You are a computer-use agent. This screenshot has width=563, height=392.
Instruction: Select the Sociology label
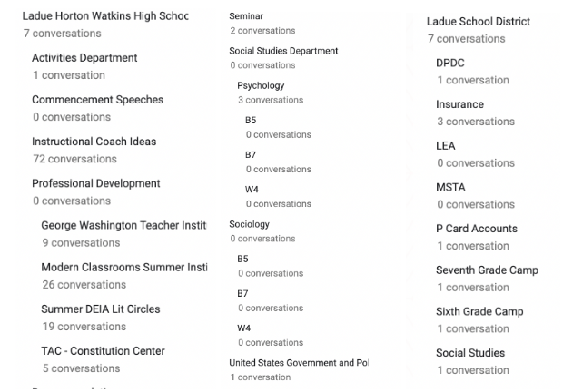click(249, 224)
